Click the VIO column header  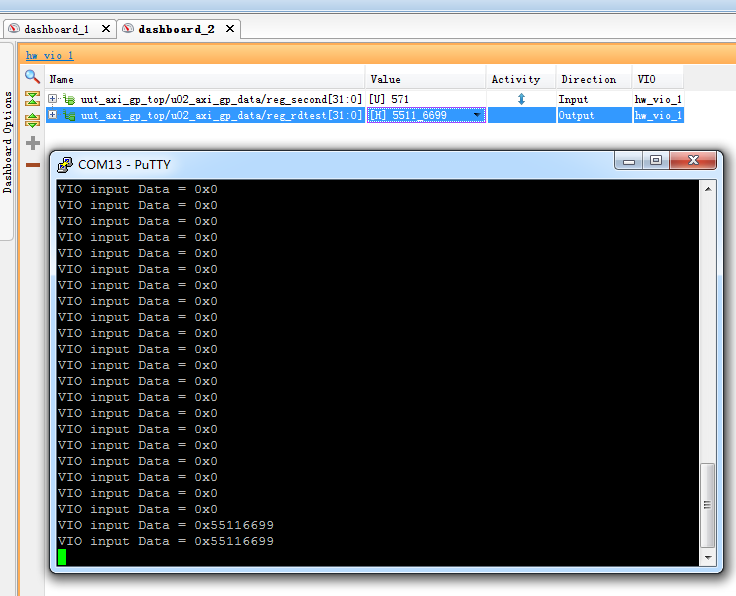click(x=658, y=79)
